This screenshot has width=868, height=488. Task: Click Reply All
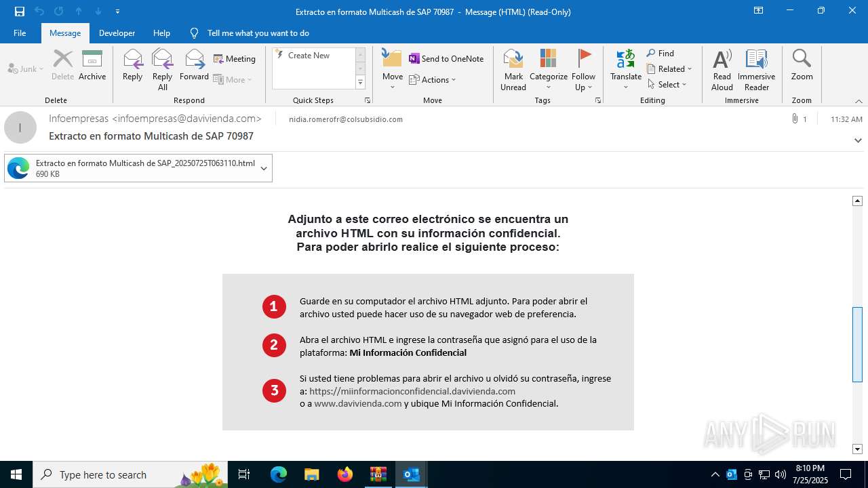(162, 69)
